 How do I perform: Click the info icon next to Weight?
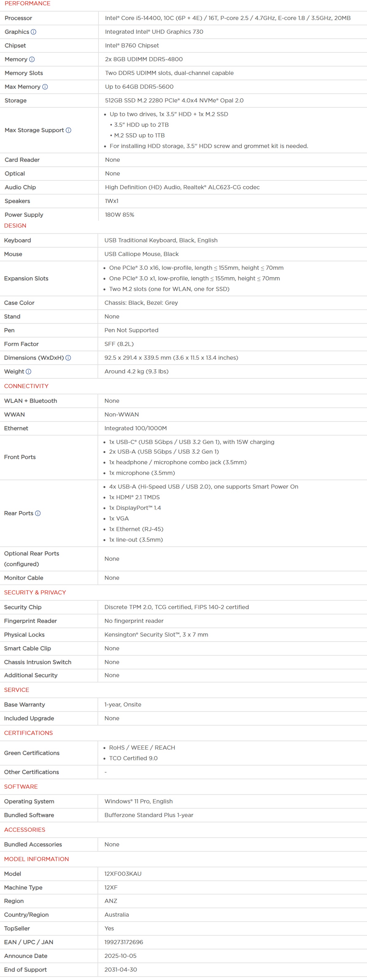click(28, 371)
